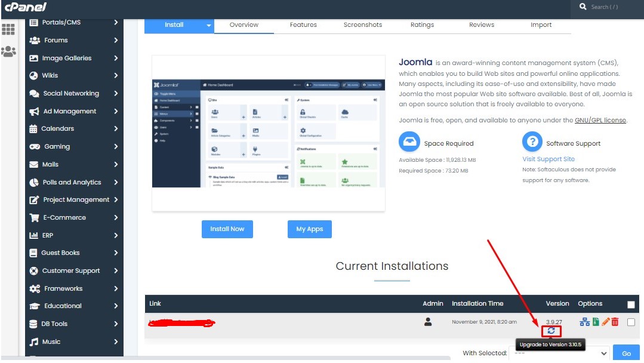Go to the Screenshots tab
The image size is (644, 363).
tap(363, 25)
